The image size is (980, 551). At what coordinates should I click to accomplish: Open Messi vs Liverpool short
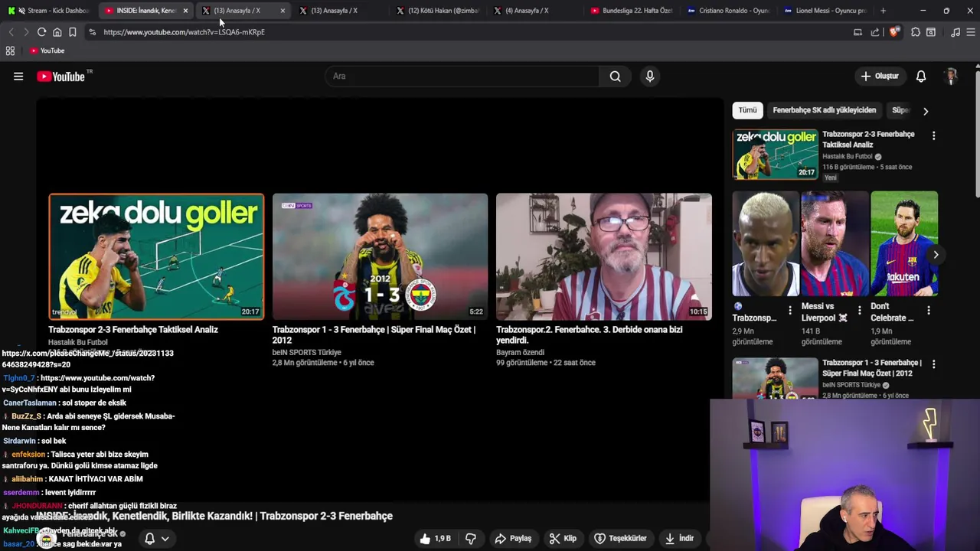[x=835, y=243]
